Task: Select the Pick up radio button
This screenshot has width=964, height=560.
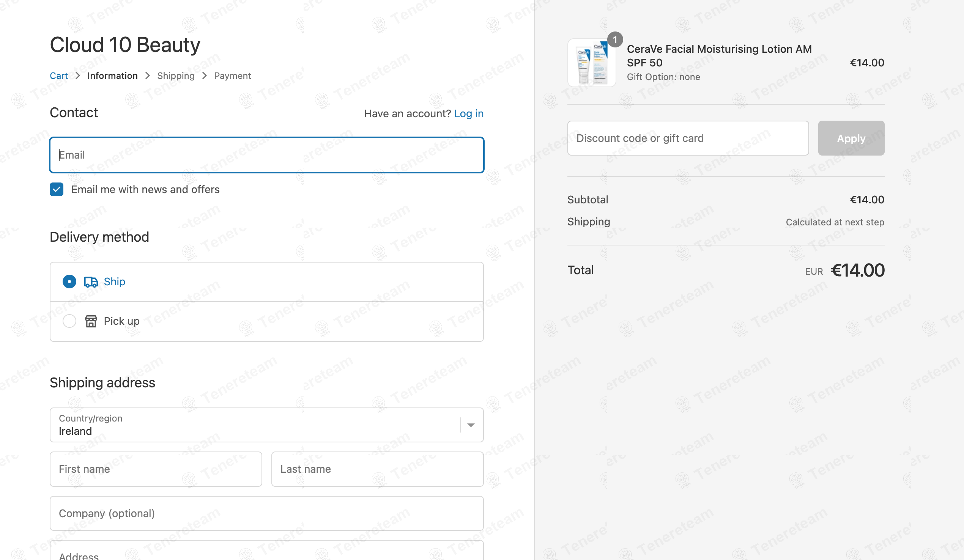Action: click(69, 321)
